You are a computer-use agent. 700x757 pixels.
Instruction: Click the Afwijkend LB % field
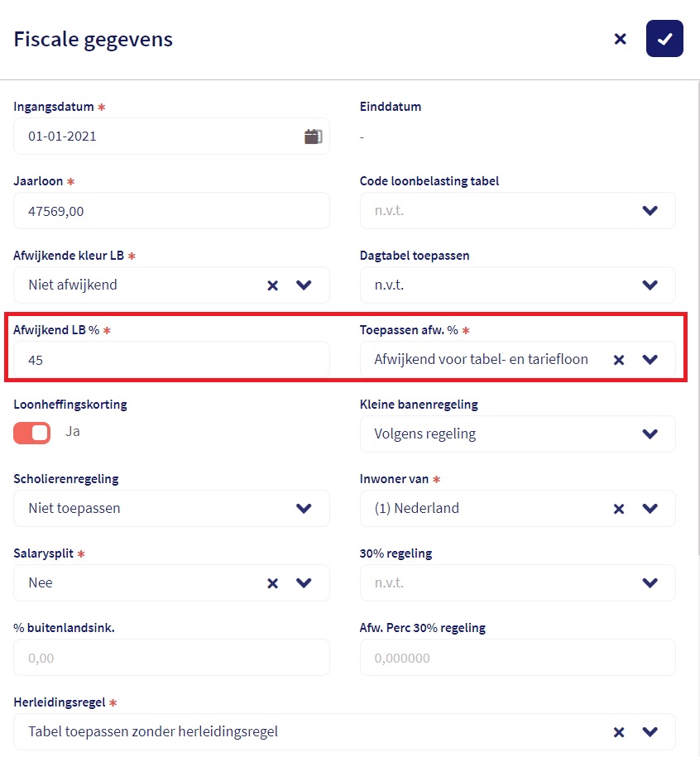(171, 360)
